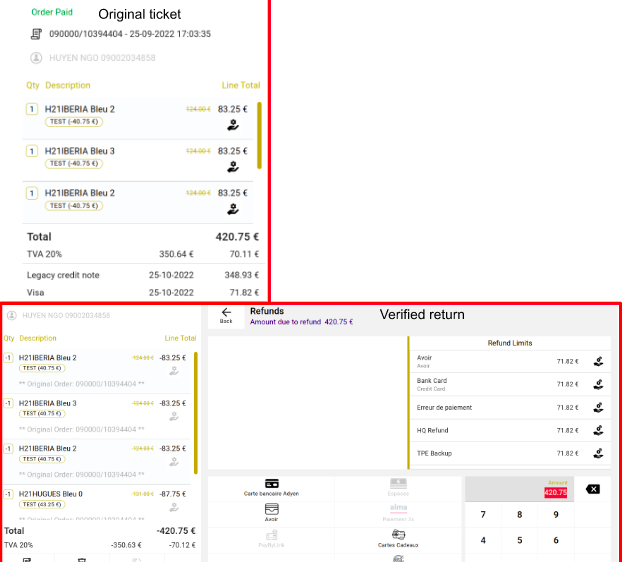Click hand icon on original H21IBERIA Bleu 3
This screenshot has height=570, width=627.
pos(233,167)
